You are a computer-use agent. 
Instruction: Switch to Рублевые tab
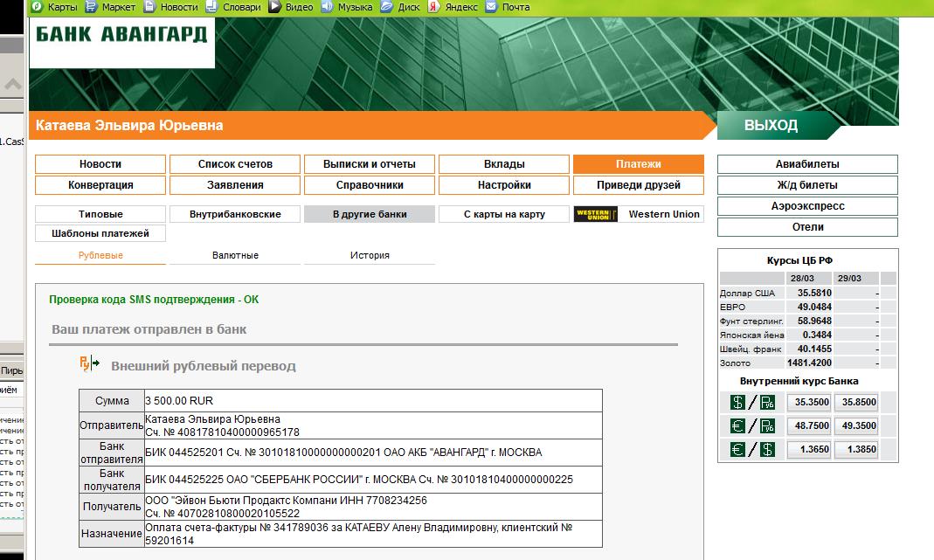100,255
